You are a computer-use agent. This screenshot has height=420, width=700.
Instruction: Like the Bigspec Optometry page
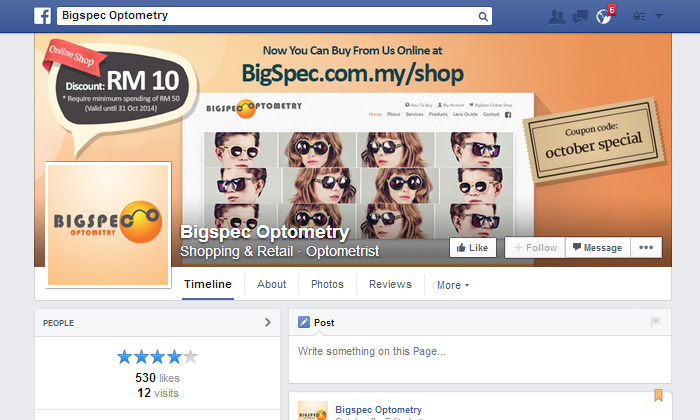click(473, 248)
